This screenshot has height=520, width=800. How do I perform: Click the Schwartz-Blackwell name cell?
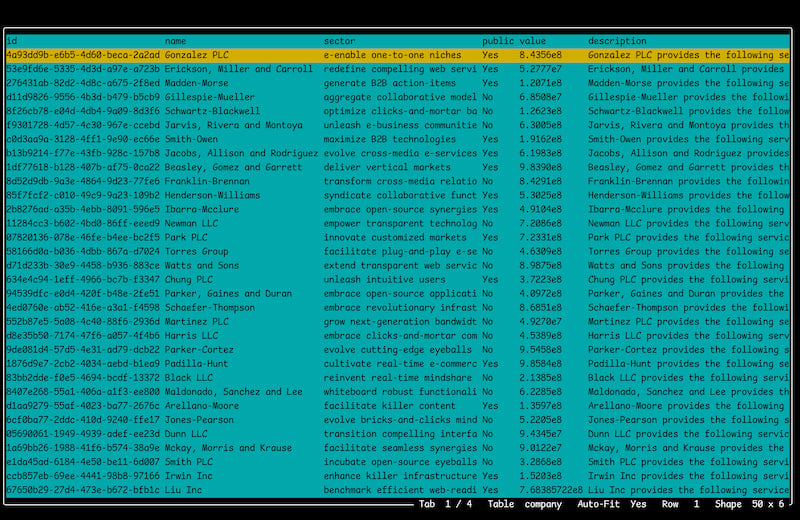(x=212, y=111)
